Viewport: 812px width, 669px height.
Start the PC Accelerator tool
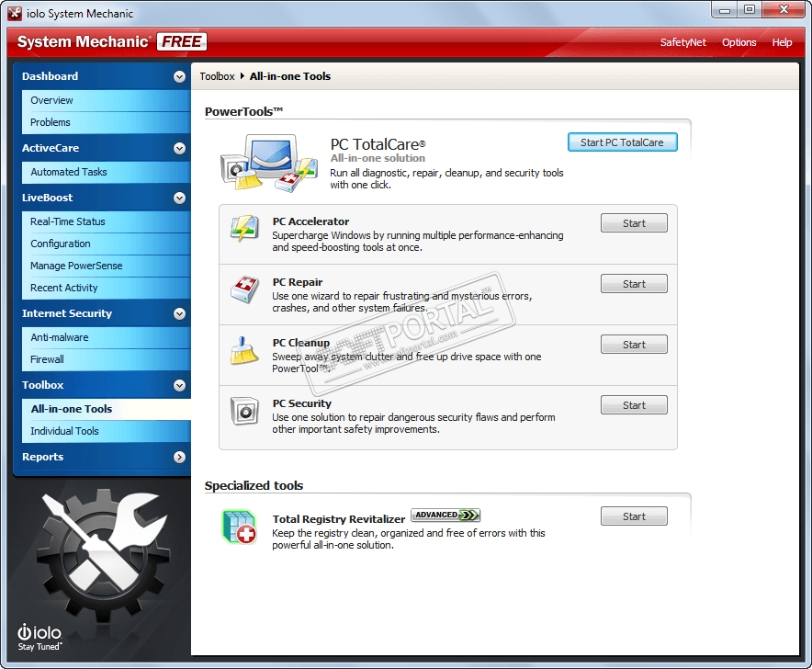(x=634, y=223)
